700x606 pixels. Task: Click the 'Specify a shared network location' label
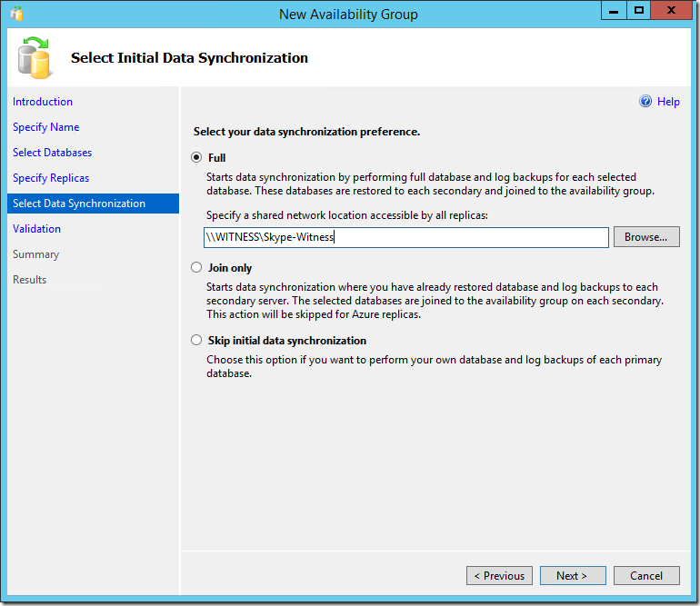[347, 215]
